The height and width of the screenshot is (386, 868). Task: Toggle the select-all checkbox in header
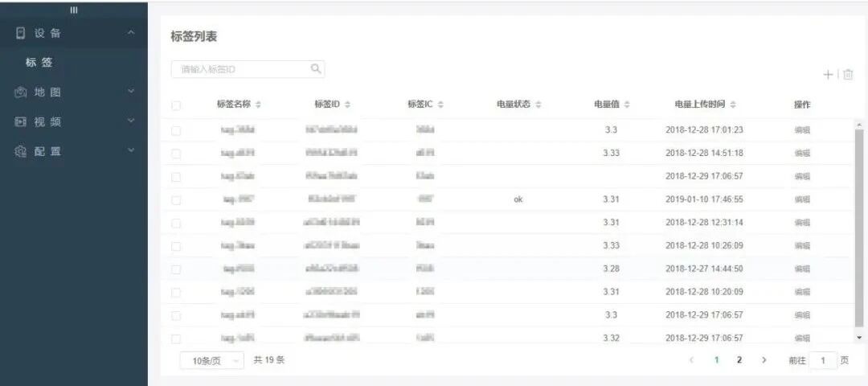[176, 105]
